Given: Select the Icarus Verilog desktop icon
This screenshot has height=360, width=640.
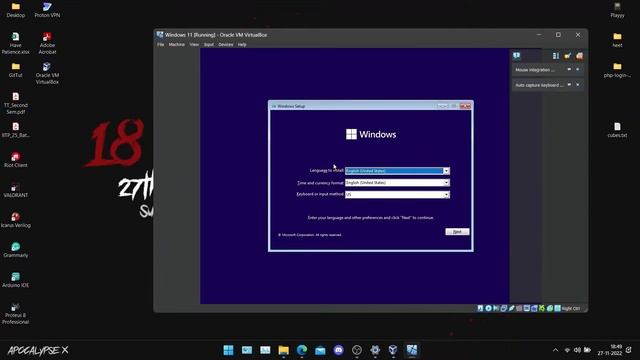Looking at the screenshot, I should pos(16,220).
